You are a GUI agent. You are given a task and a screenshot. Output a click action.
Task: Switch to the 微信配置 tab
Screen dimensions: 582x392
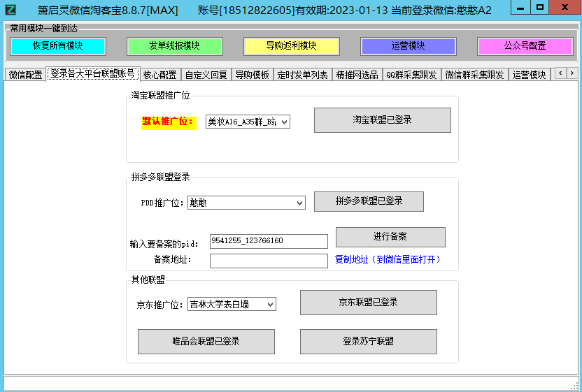coord(26,75)
